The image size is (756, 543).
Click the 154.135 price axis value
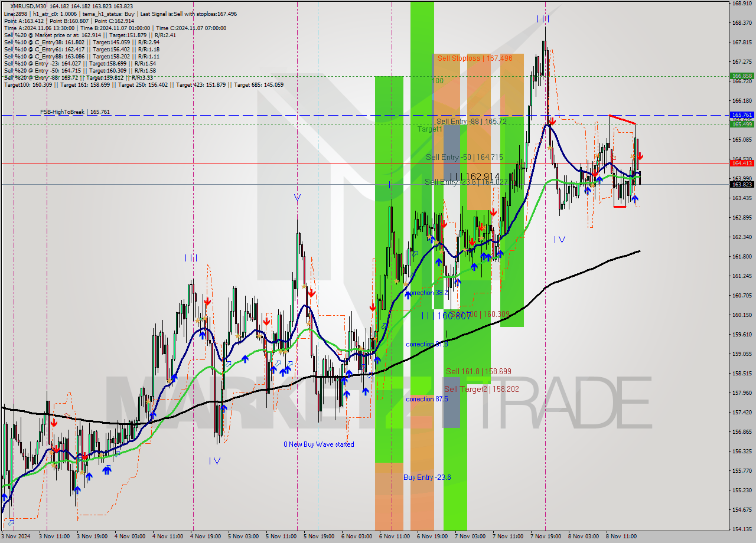pyautogui.click(x=742, y=529)
